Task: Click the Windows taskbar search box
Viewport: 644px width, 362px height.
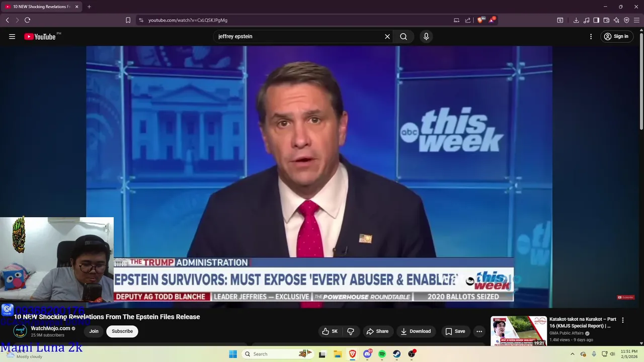Action: (x=277, y=354)
